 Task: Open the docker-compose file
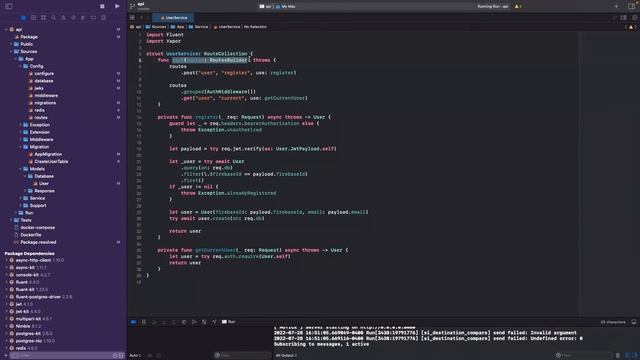[x=38, y=228]
